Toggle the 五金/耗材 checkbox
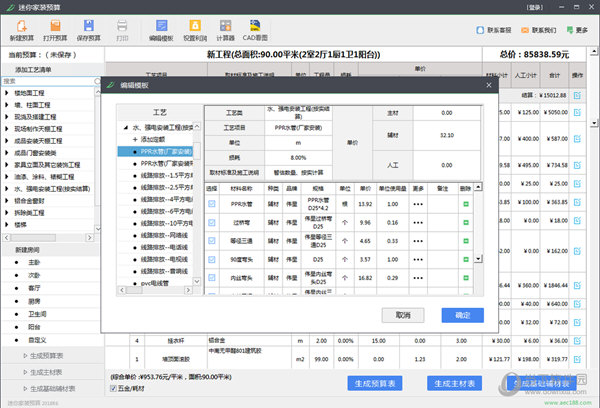 [x=113, y=388]
